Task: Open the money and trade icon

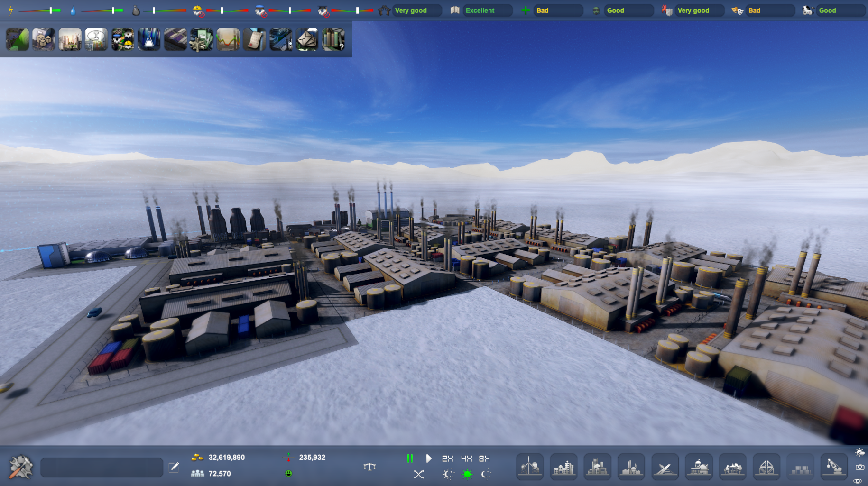Action: click(202, 39)
